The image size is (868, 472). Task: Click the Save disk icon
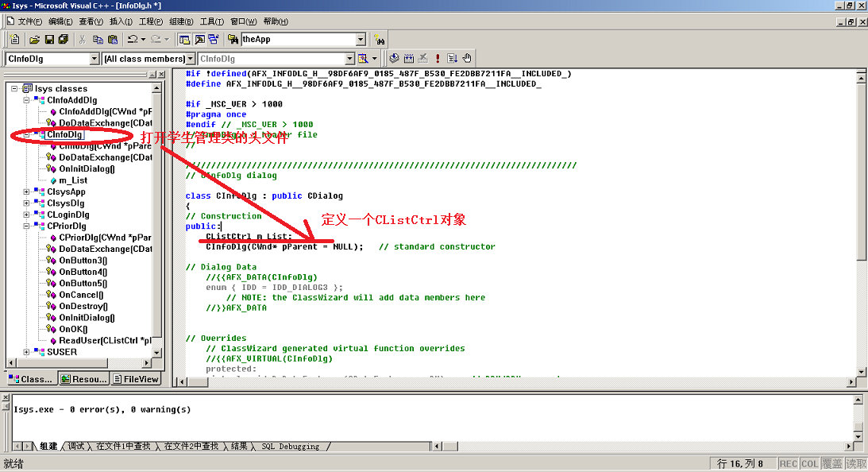(x=49, y=39)
